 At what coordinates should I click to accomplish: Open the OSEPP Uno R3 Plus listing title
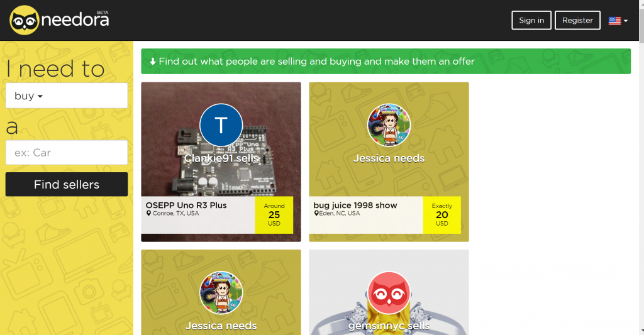(186, 206)
